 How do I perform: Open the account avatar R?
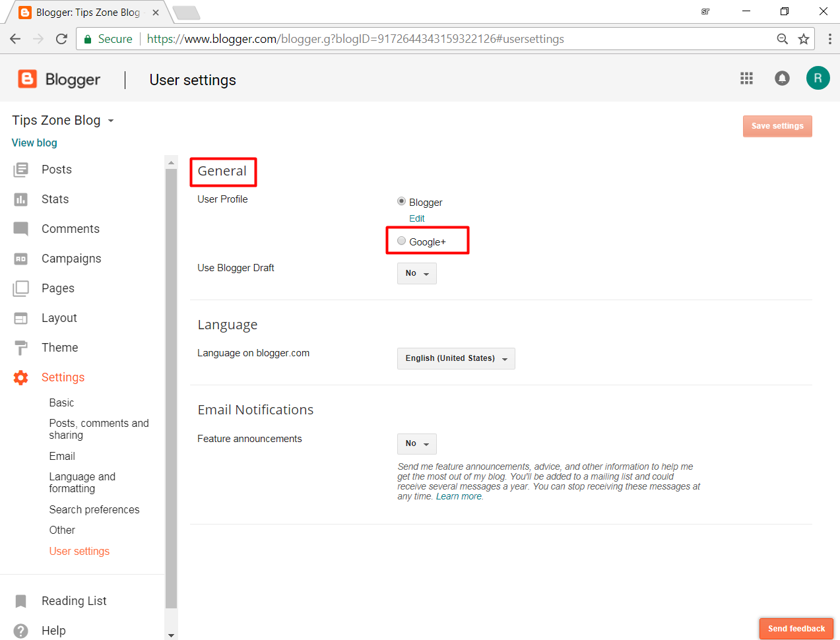(x=818, y=78)
